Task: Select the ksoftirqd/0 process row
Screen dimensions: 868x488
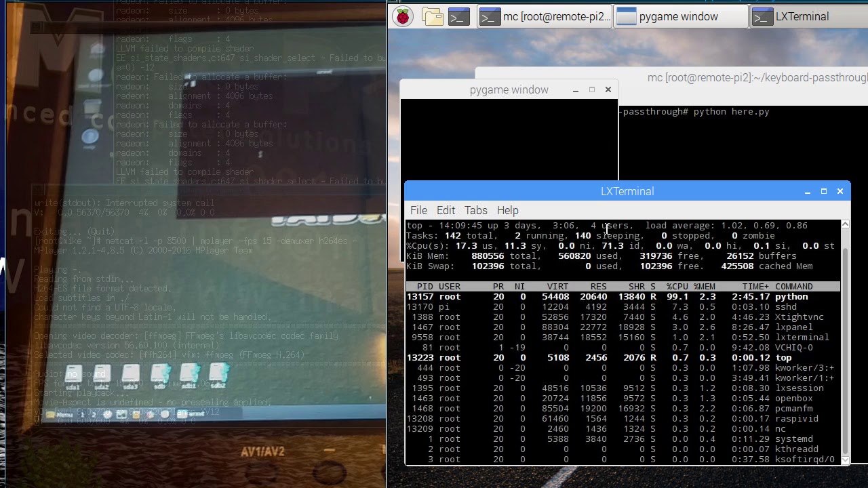Action: [623, 459]
